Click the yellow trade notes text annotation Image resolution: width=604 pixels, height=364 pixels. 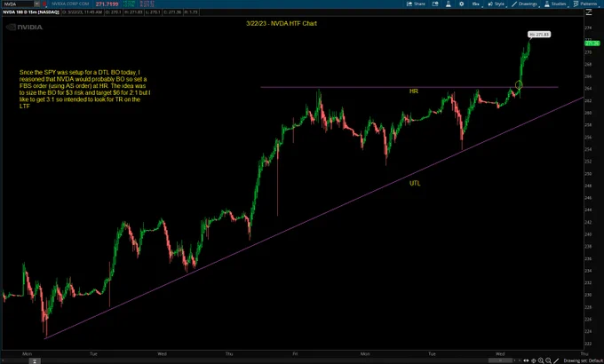[84, 89]
